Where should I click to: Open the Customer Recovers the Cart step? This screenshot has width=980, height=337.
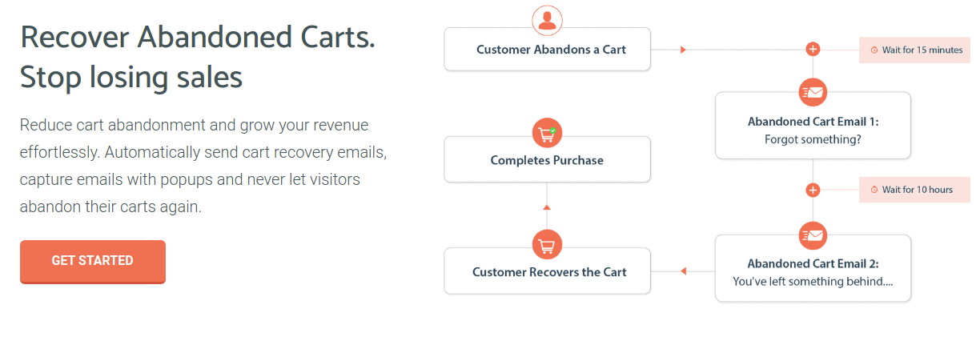pyautogui.click(x=547, y=271)
